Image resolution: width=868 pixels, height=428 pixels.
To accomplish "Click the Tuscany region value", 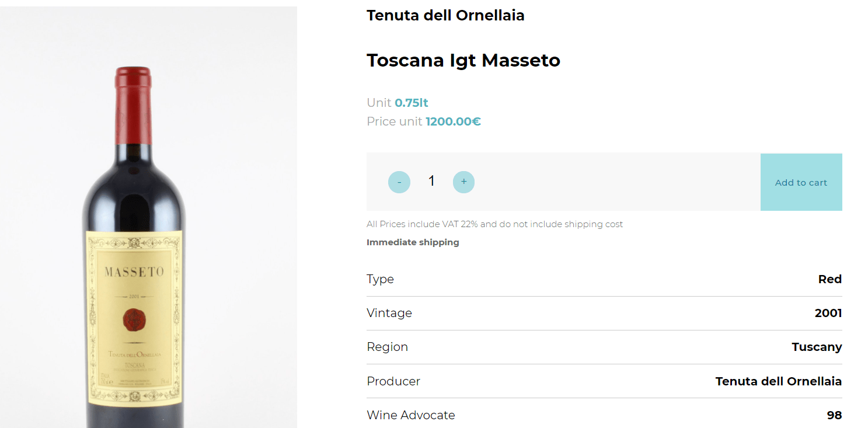I will tap(817, 347).
